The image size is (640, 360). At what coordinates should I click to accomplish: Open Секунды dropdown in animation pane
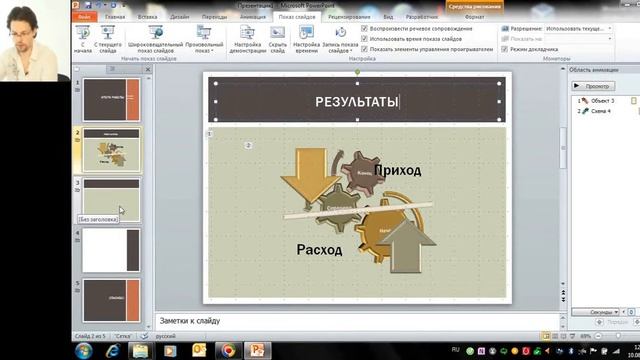point(596,312)
